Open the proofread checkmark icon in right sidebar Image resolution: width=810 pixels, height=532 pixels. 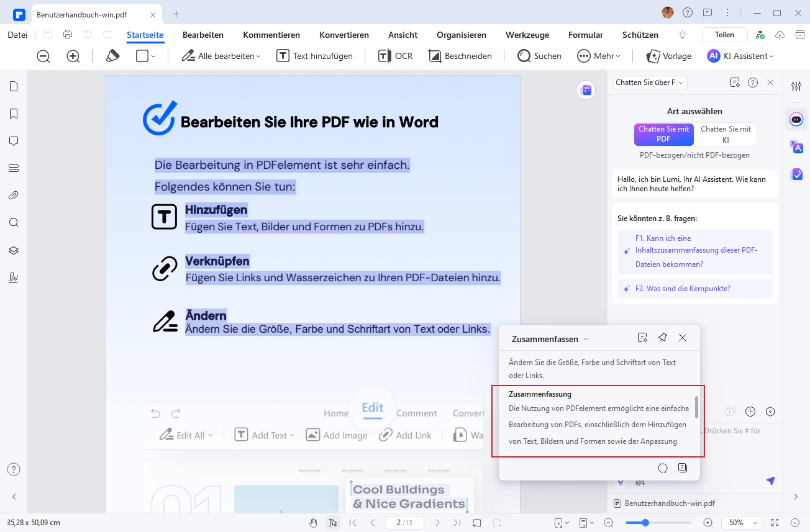[x=796, y=174]
